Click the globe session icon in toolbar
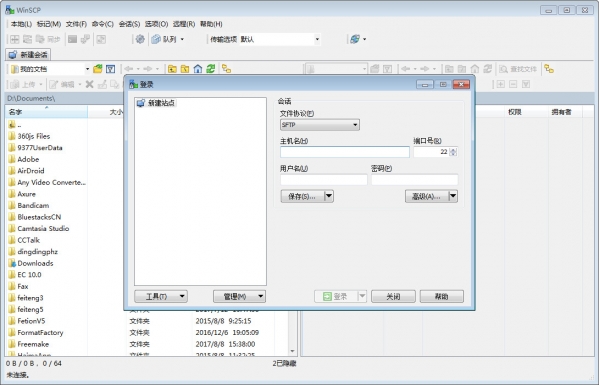The image size is (599, 385). point(355,39)
